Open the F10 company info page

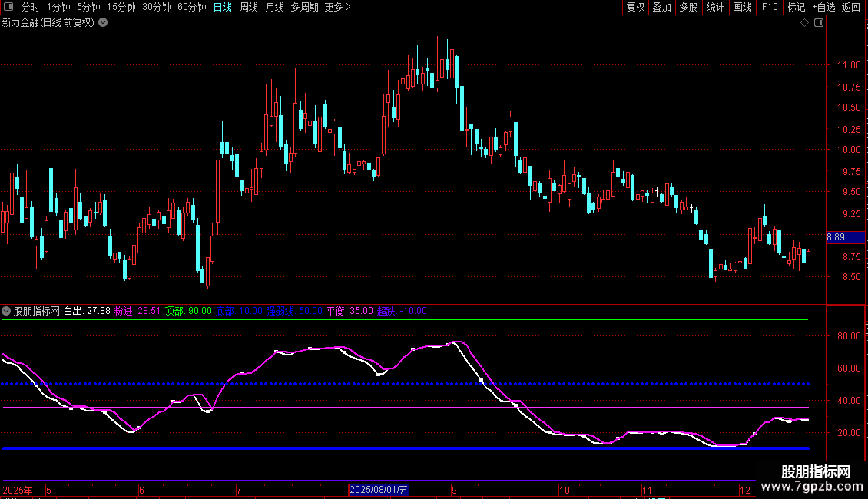(769, 7)
